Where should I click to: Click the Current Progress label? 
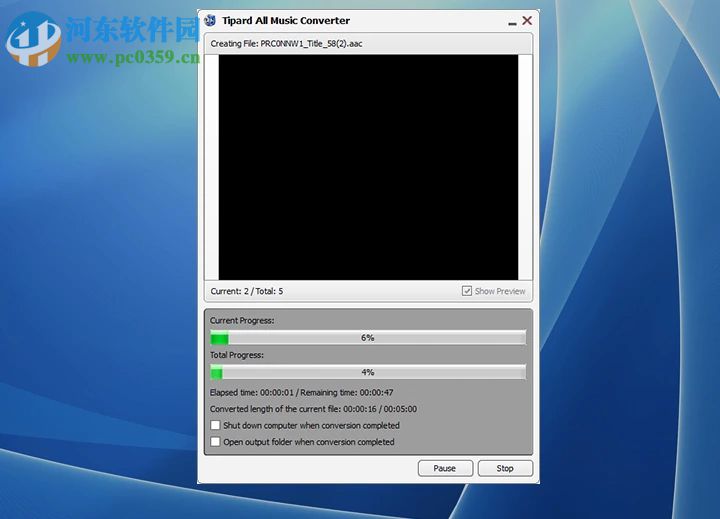pyautogui.click(x=242, y=321)
